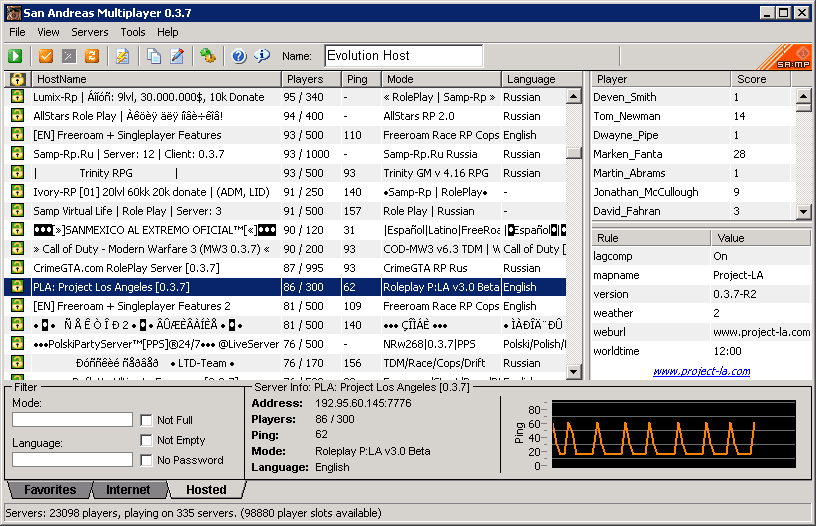Click the lock icon beside CrimeGTA.com server
Screen dimensions: 816x526
17,268
